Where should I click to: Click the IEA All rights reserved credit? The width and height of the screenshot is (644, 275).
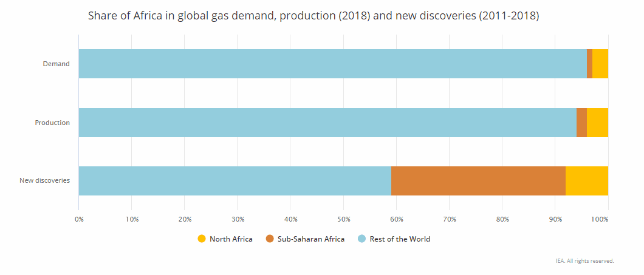(584, 261)
